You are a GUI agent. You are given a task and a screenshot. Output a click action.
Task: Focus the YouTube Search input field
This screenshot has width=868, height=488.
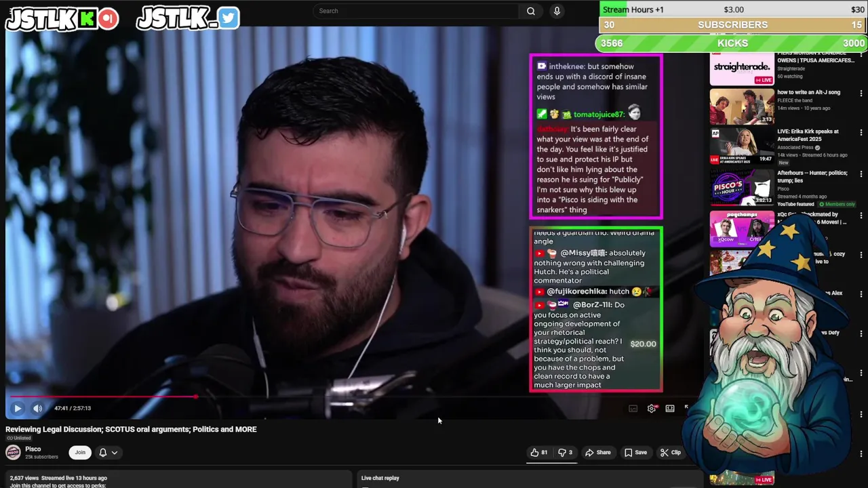(x=417, y=11)
